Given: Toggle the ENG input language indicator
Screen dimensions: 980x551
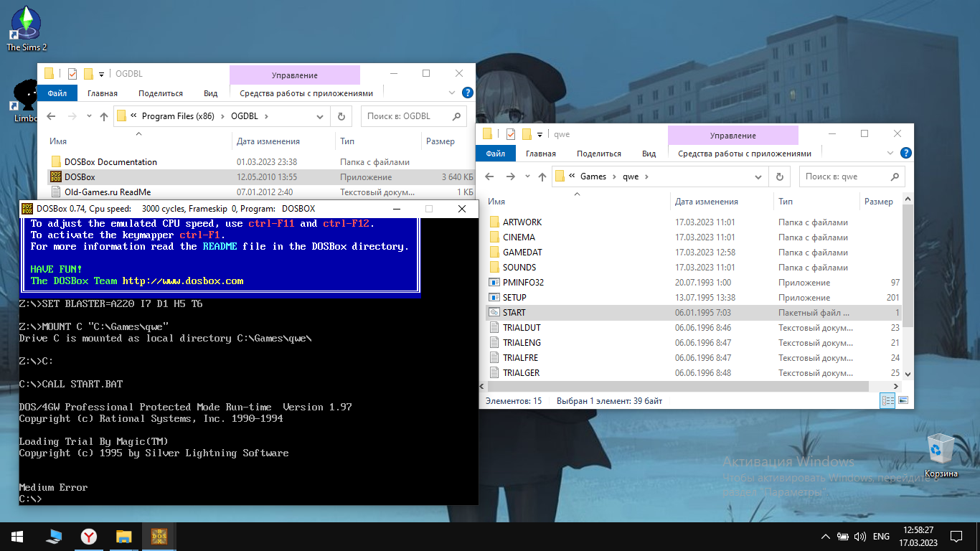Looking at the screenshot, I should [881, 536].
